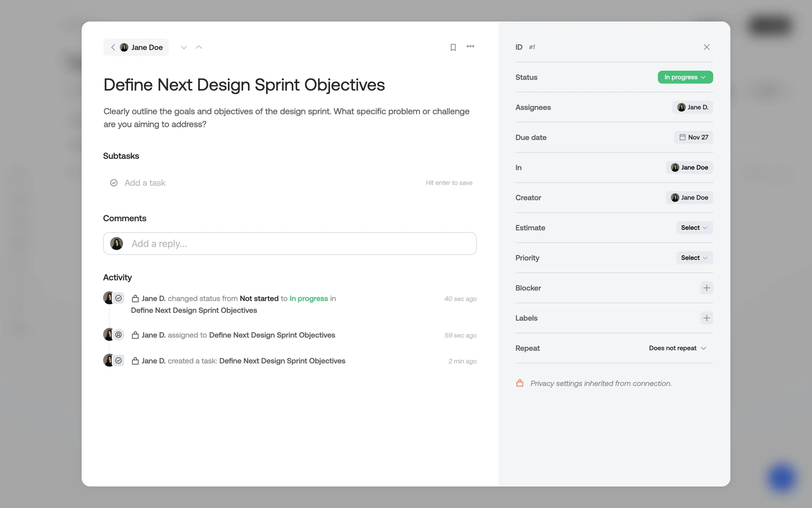The width and height of the screenshot is (812, 508).
Task: Click the Nov 27 due date
Action: coord(693,137)
